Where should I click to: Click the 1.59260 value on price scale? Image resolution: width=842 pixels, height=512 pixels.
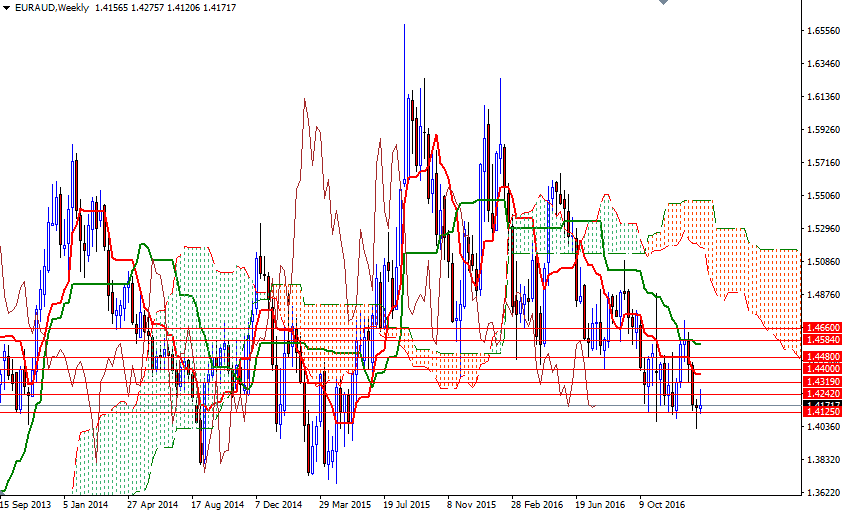[x=823, y=129]
